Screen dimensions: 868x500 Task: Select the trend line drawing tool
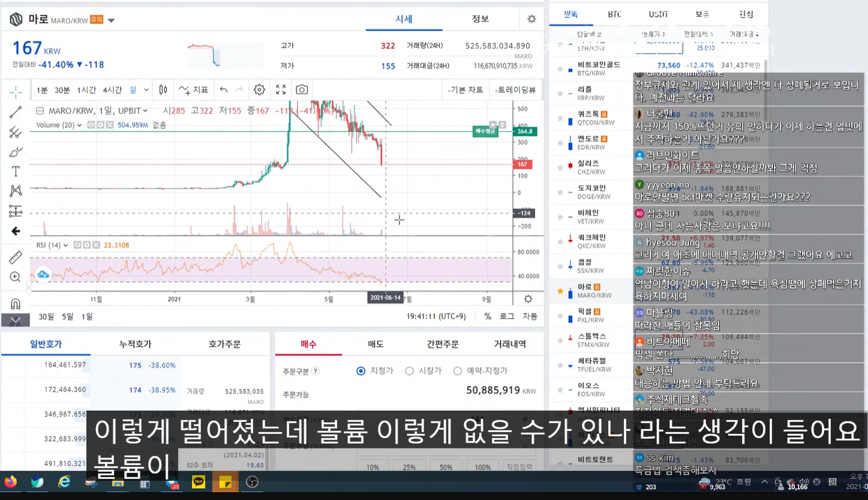pyautogui.click(x=16, y=112)
